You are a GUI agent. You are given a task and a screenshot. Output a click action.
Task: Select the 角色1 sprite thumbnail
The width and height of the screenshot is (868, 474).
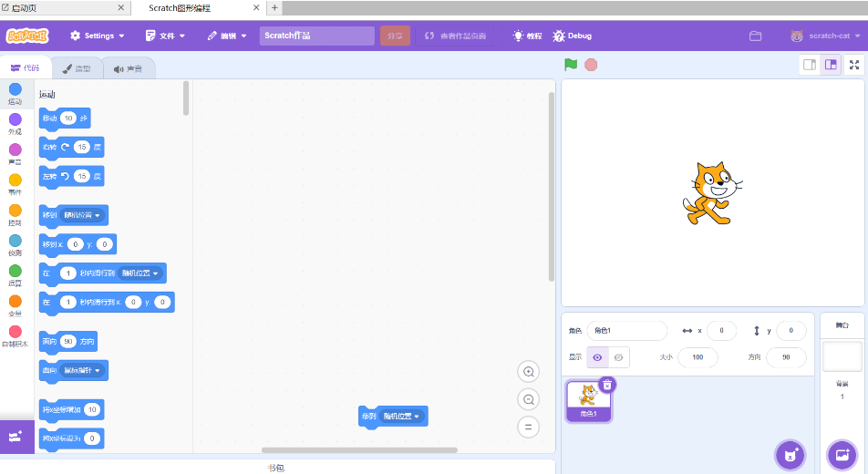588,401
